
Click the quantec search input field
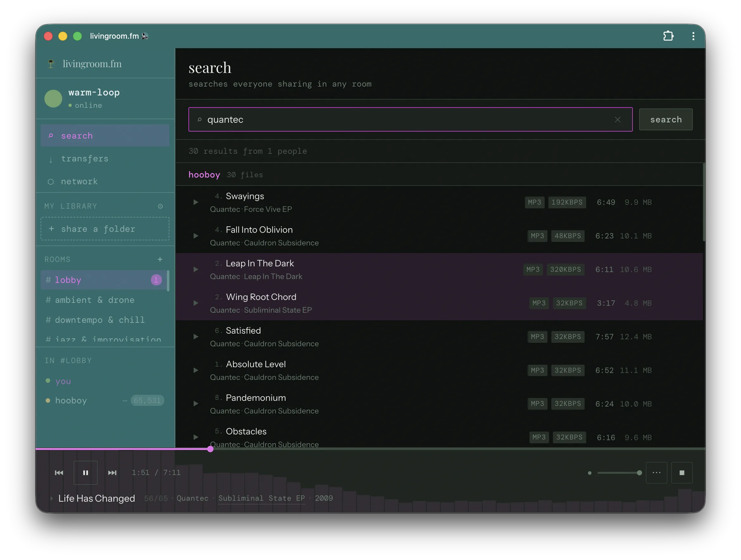410,120
